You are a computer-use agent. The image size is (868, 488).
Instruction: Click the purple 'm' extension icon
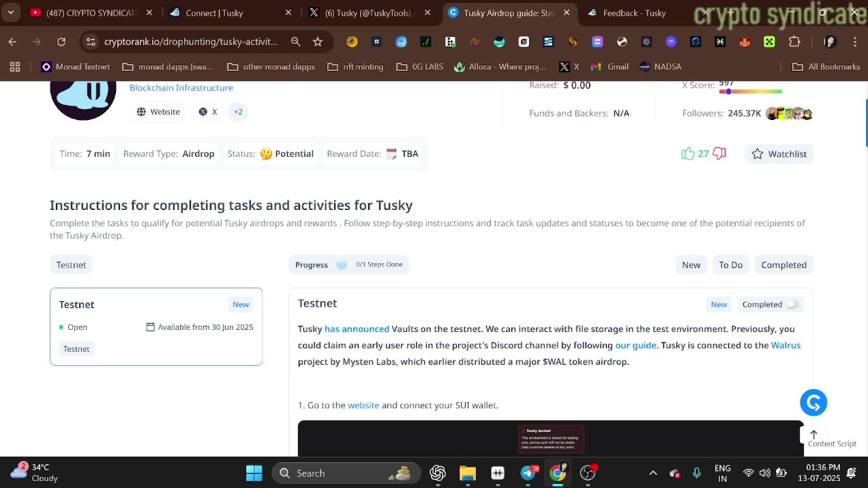pos(671,42)
